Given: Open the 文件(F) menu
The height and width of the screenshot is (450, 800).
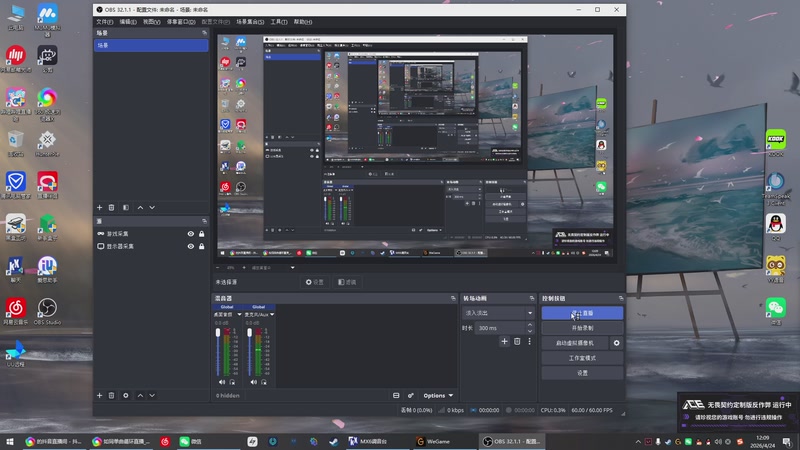Looking at the screenshot, I should pyautogui.click(x=105, y=22).
